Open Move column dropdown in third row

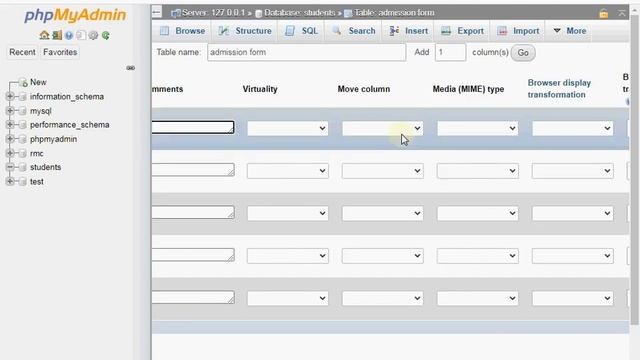coord(382,213)
